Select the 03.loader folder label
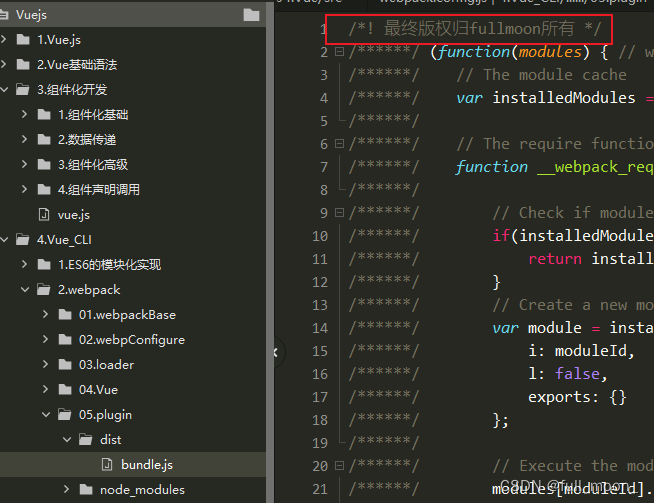This screenshot has width=654, height=503. pyautogui.click(x=106, y=365)
